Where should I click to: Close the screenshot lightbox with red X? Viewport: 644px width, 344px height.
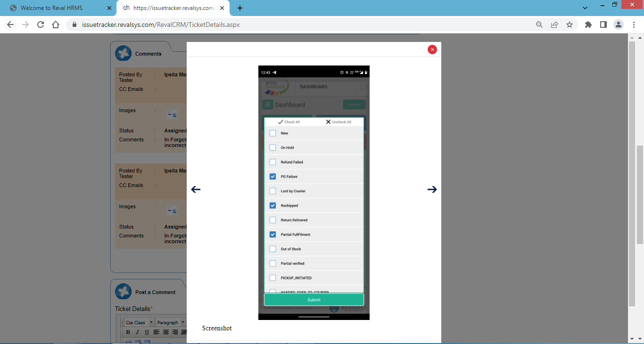click(432, 49)
